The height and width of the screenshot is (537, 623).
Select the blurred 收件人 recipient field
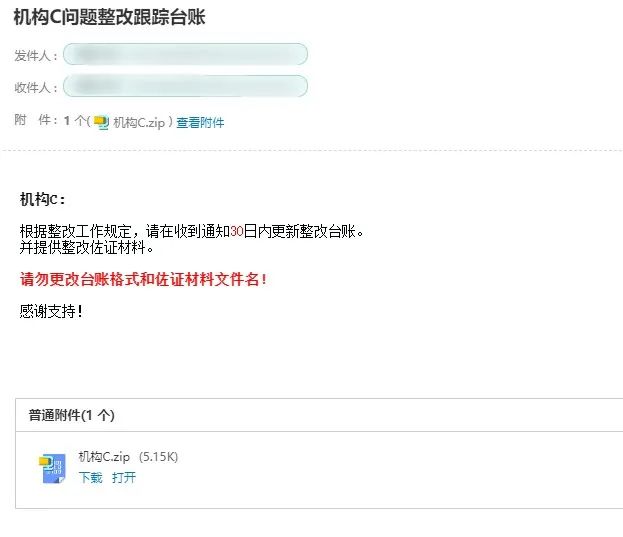[185, 86]
